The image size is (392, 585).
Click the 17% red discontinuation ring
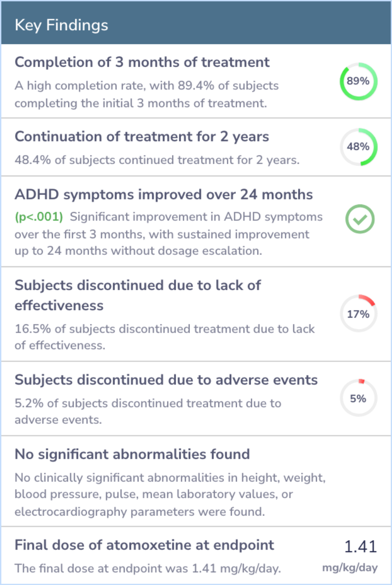[x=359, y=313]
